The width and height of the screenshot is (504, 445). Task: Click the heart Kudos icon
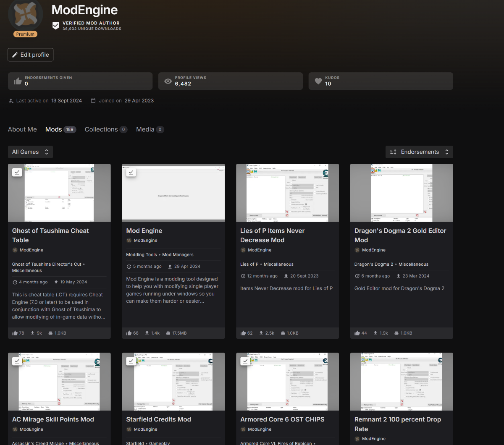coord(318,81)
